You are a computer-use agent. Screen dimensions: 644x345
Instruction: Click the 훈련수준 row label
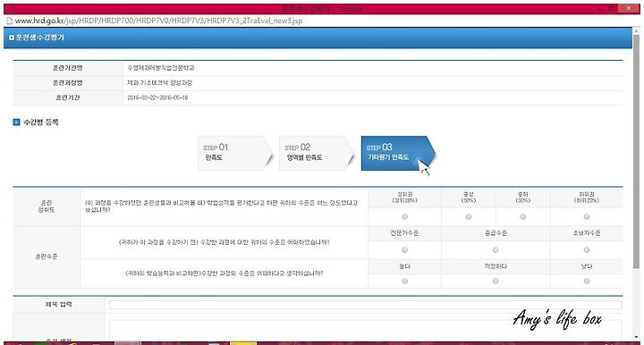pos(47,257)
